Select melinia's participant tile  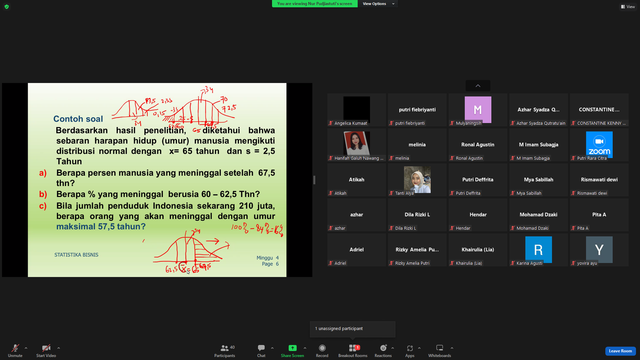[417, 144]
